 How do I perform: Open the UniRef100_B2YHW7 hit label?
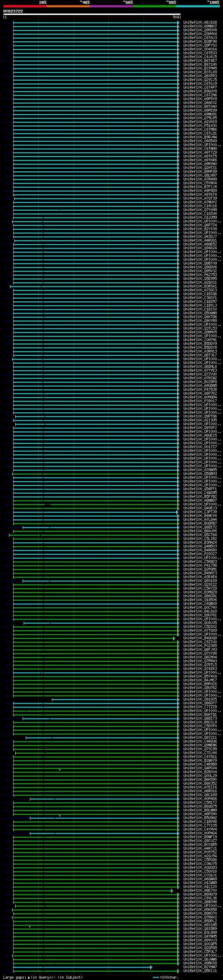point(200,967)
